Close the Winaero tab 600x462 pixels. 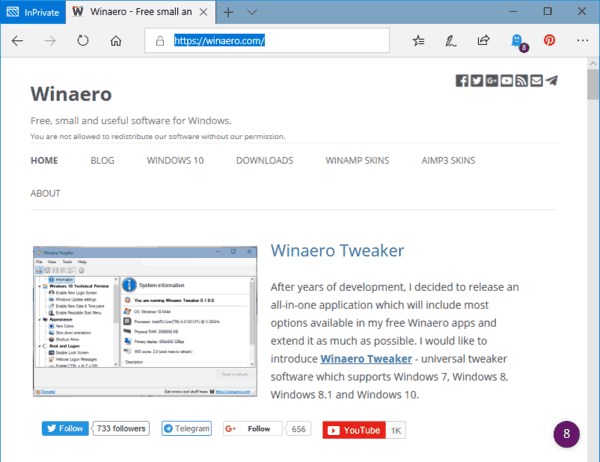pyautogui.click(x=204, y=12)
